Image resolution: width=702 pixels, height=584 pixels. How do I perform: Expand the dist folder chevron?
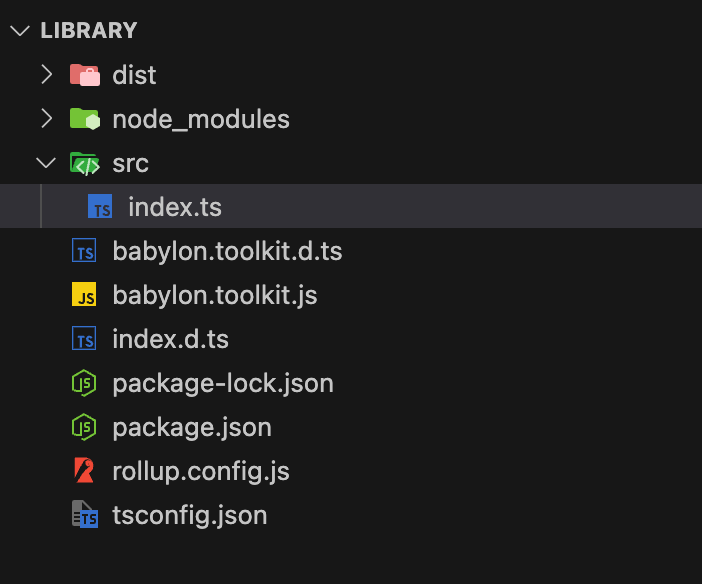(x=47, y=74)
